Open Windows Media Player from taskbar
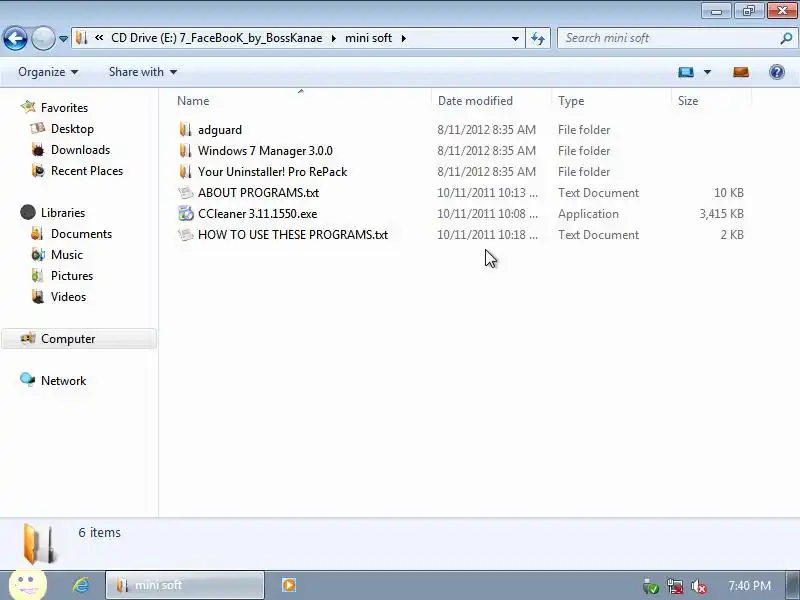The image size is (800, 600). tap(289, 585)
